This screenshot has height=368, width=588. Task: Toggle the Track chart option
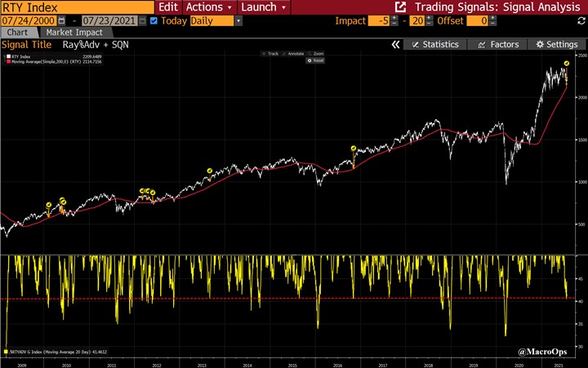pyautogui.click(x=270, y=54)
